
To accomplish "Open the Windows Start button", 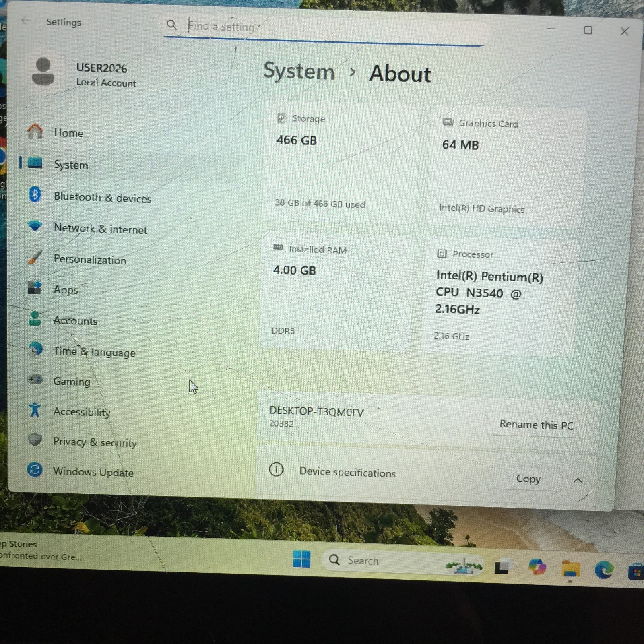I will point(301,559).
